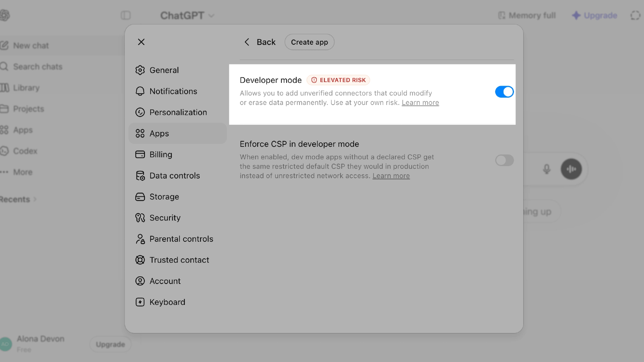Click the elevated risk warning icon
This screenshot has width=644, height=362.
coord(314,80)
